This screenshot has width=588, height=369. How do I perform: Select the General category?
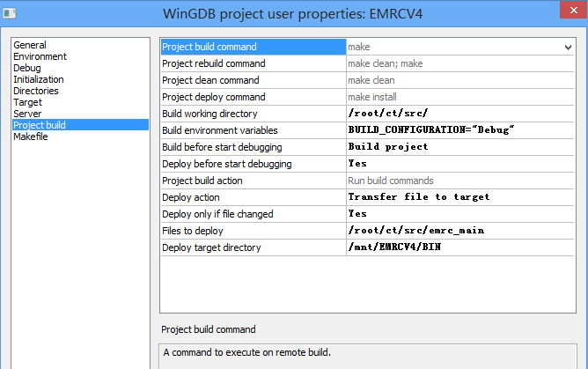tap(30, 45)
